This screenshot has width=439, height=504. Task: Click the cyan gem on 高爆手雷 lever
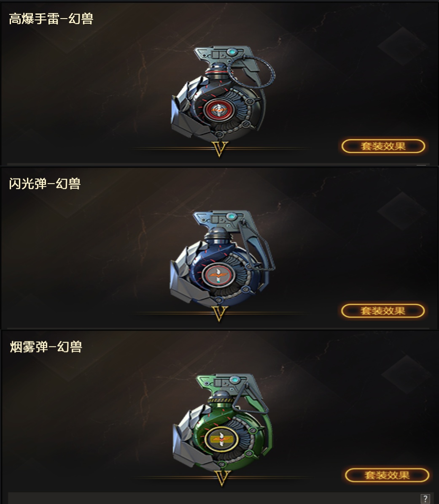click(231, 52)
